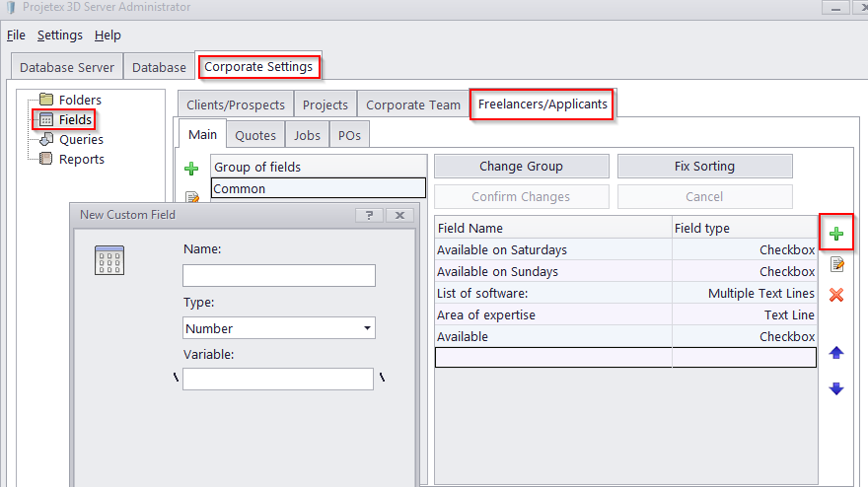Click the green plus add field icon
The image size is (868, 487).
835,234
